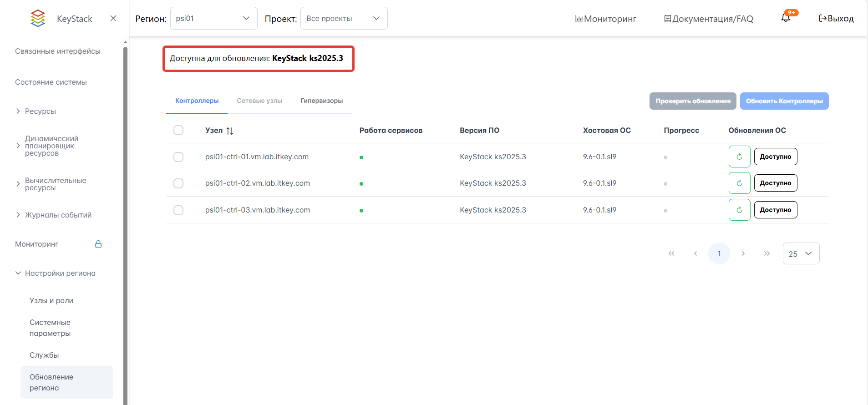
Task: Open the Регион dropdown showing psi01
Action: point(213,18)
